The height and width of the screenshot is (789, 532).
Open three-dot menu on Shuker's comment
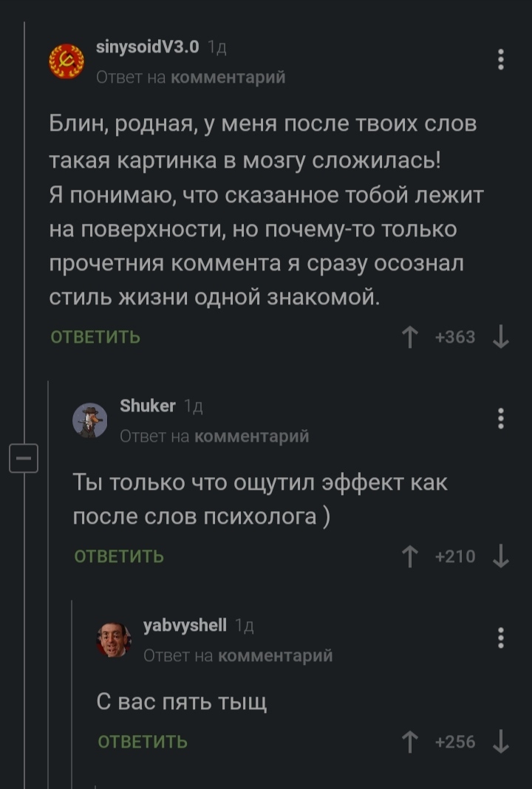(x=501, y=419)
